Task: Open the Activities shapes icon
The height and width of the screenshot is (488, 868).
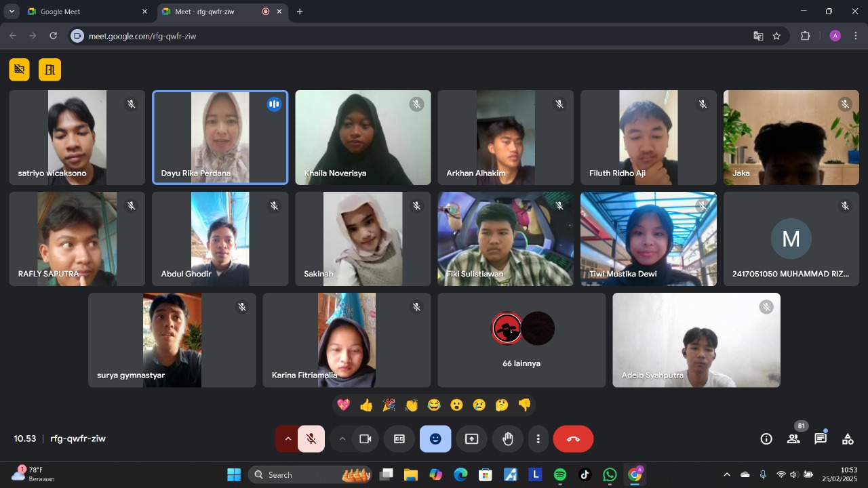Action: click(x=848, y=439)
